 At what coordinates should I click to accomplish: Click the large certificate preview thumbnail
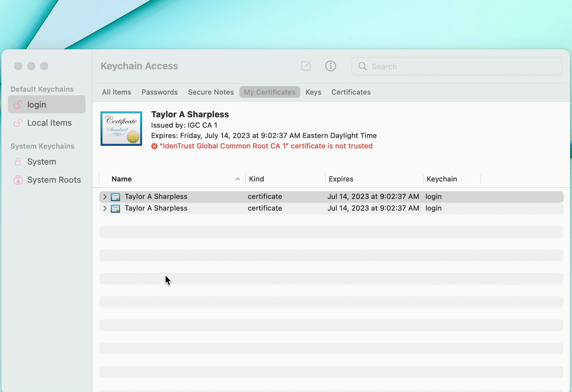121,128
